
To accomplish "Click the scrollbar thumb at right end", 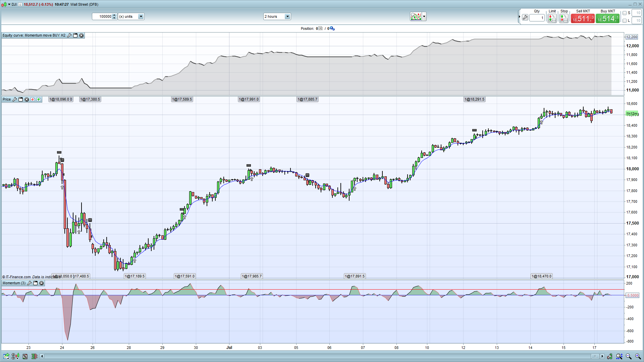I will (x=595, y=356).
